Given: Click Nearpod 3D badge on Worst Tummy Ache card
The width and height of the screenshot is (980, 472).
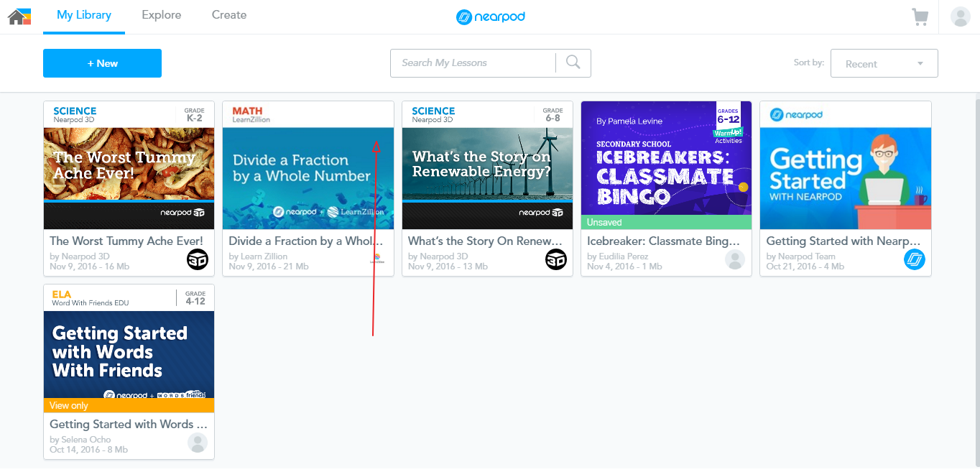Looking at the screenshot, I should point(197,259).
